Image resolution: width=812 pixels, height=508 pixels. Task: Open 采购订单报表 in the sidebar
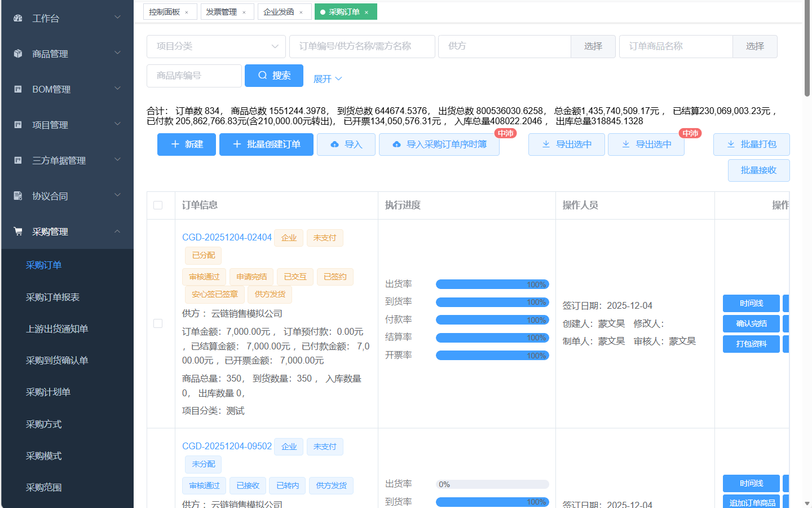tap(52, 297)
